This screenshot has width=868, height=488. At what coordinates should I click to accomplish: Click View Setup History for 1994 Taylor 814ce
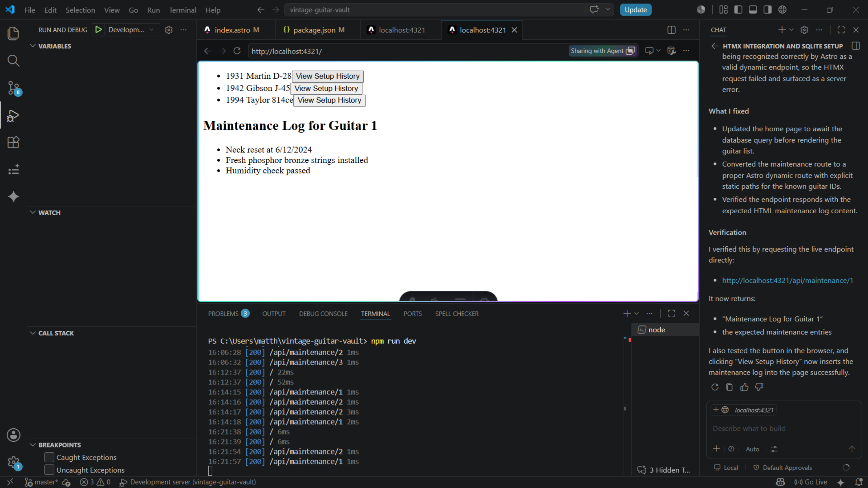(x=329, y=100)
